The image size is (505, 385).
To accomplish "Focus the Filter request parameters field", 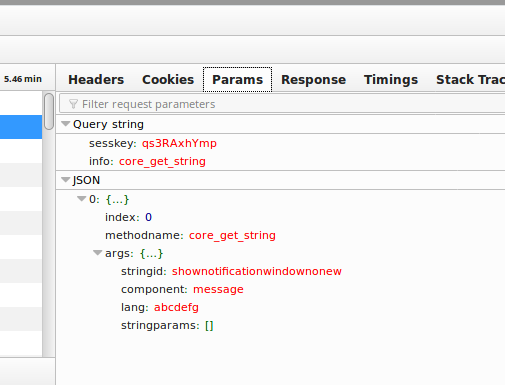I will [x=282, y=104].
